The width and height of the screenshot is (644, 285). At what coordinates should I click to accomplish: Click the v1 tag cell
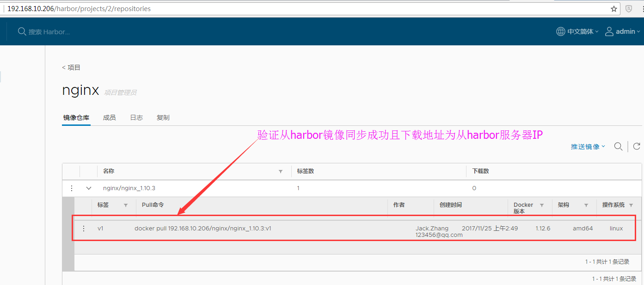click(x=101, y=229)
